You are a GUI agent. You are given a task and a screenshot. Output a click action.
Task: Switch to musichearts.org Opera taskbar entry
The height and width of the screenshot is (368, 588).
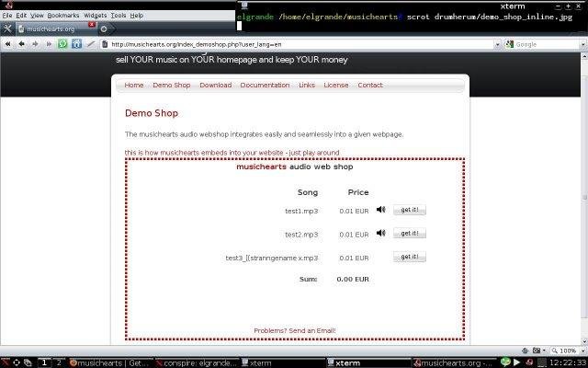tap(454, 363)
